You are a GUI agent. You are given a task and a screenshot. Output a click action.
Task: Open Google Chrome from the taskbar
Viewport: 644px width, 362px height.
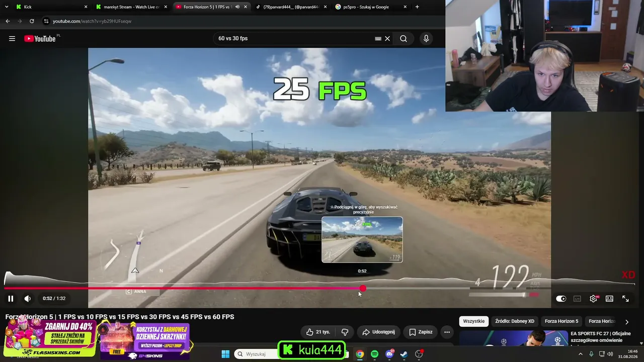coord(360,354)
